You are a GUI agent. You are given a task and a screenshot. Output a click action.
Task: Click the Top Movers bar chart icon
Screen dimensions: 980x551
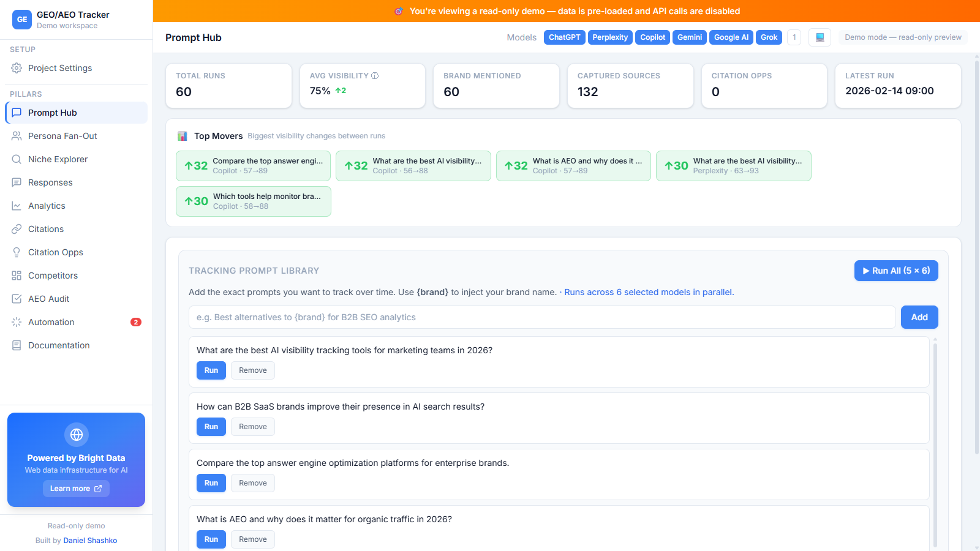pos(182,136)
